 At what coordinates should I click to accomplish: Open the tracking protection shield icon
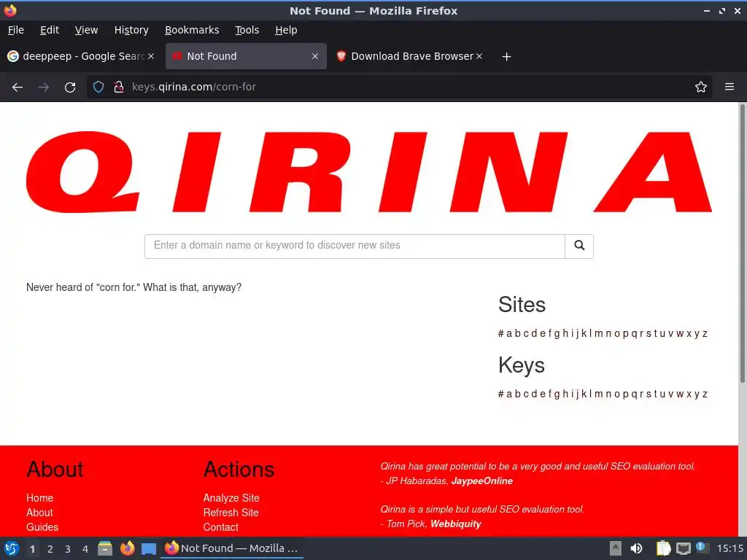point(98,87)
